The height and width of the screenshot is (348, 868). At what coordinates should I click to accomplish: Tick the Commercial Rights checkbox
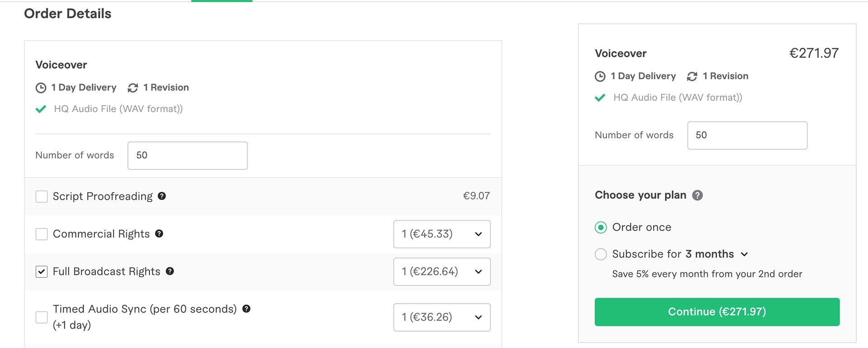tap(42, 234)
